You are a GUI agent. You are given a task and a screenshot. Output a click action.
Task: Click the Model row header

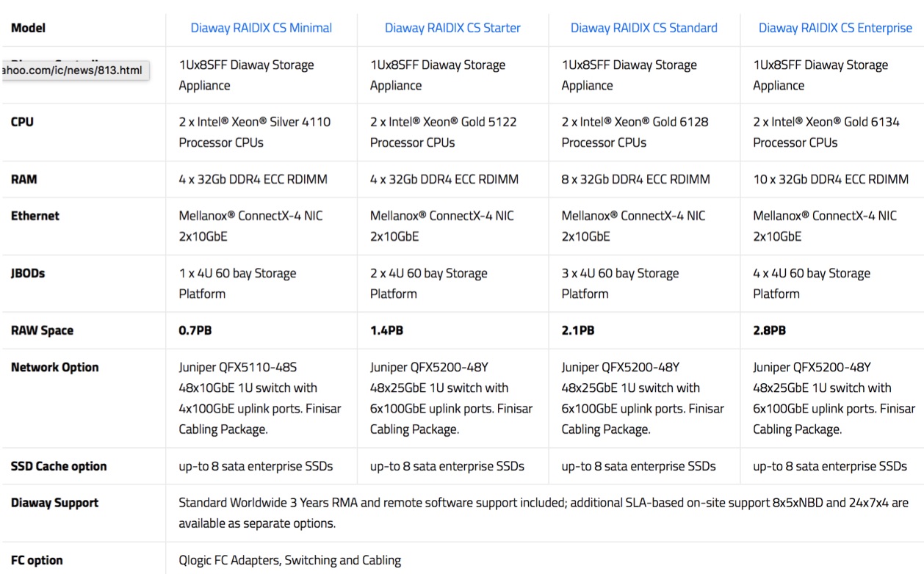[x=28, y=28]
